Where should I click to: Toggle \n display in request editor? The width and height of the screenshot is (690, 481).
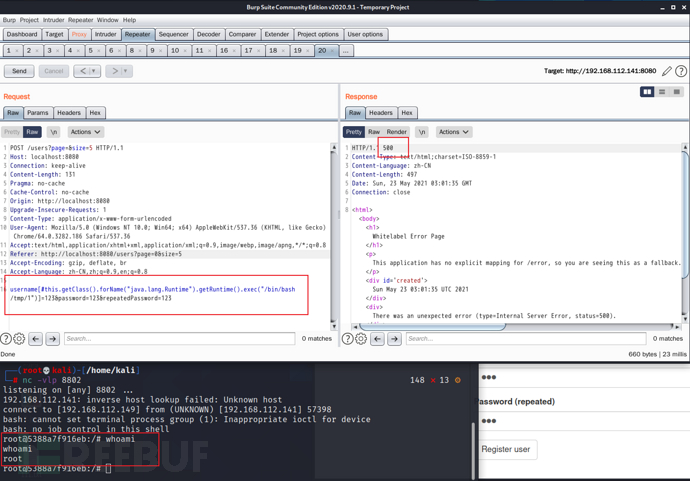pyautogui.click(x=53, y=132)
